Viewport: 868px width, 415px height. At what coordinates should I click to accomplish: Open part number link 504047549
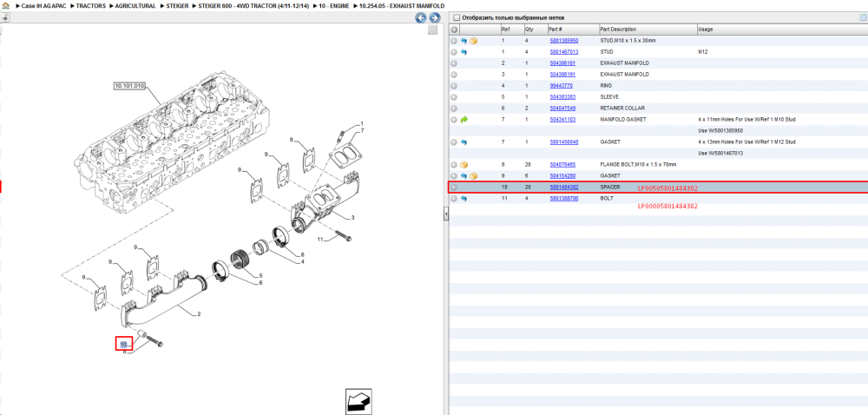[x=562, y=109]
